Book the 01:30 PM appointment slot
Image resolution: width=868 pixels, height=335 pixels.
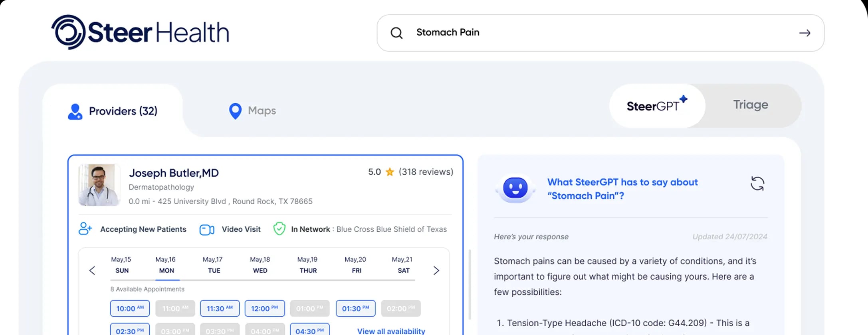[x=355, y=308]
